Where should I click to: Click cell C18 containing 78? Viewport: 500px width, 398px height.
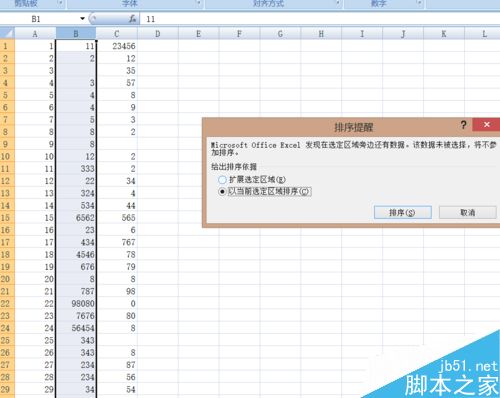tap(117, 254)
